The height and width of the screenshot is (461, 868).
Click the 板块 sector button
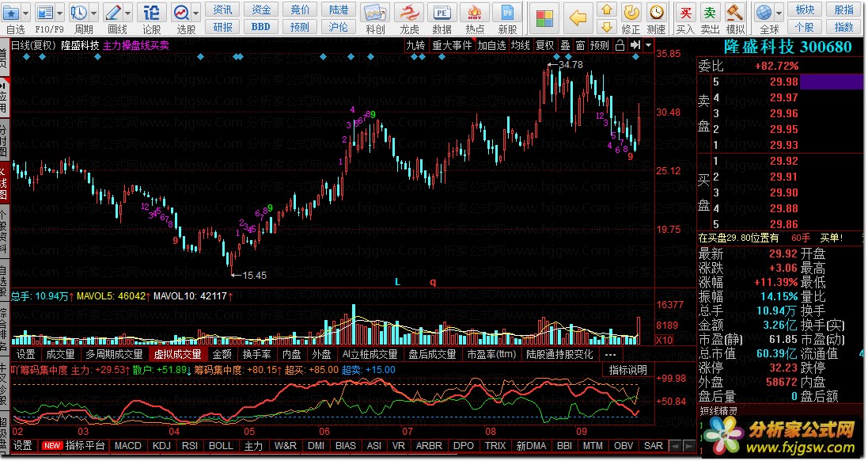point(805,10)
